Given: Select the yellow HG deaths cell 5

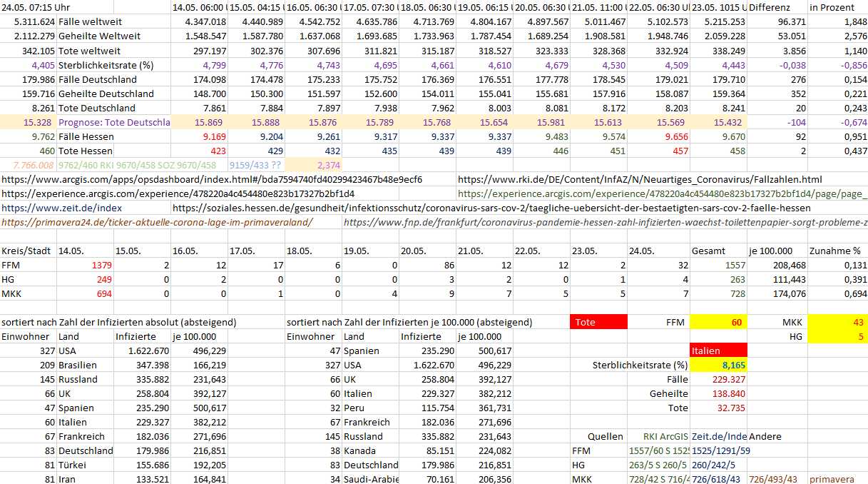Looking at the screenshot, I should (838, 336).
